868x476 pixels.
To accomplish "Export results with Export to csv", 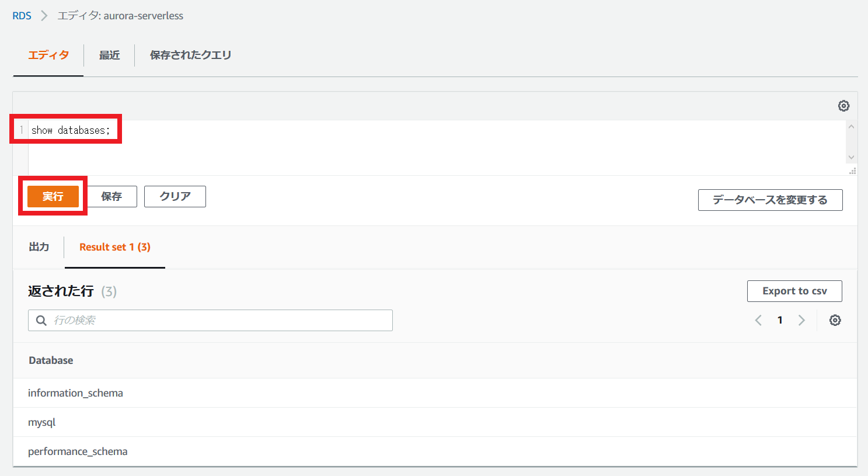I will pos(794,291).
